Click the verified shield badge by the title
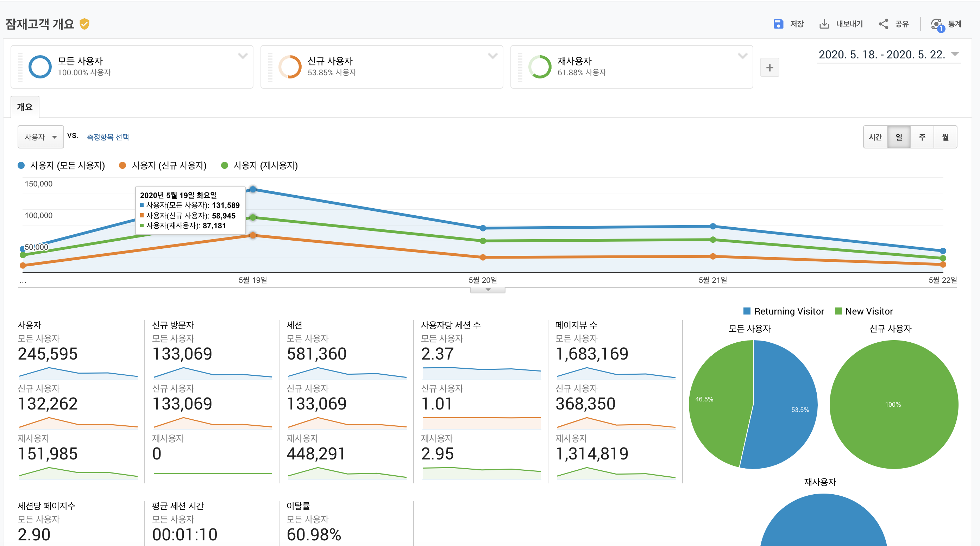 click(x=84, y=24)
